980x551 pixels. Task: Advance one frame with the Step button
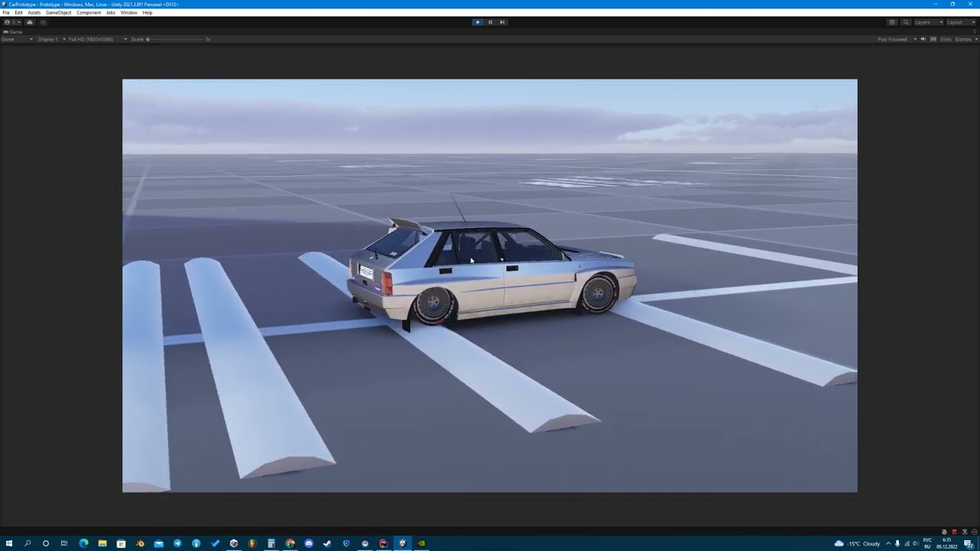[502, 22]
